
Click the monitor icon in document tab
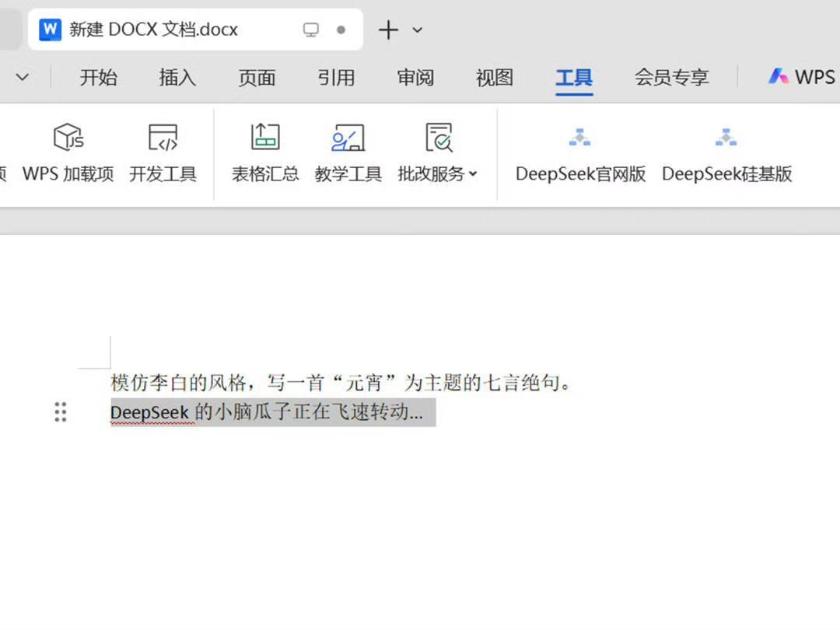310,30
